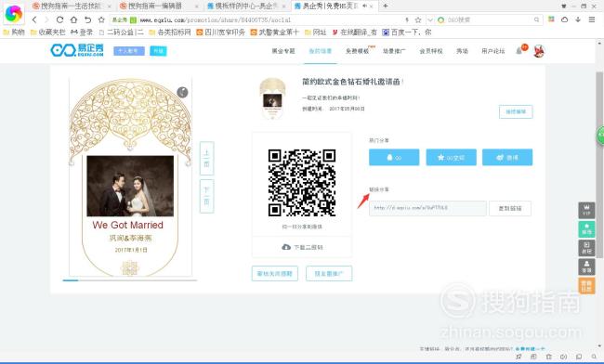Bookmark page with star left of address bar
The image size is (604, 364).
pyautogui.click(x=101, y=20)
